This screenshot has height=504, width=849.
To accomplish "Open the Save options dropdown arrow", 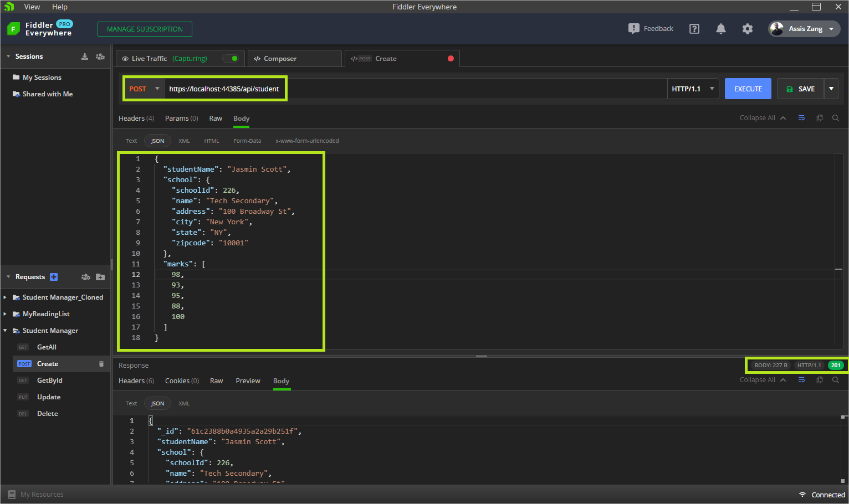I will [x=831, y=89].
